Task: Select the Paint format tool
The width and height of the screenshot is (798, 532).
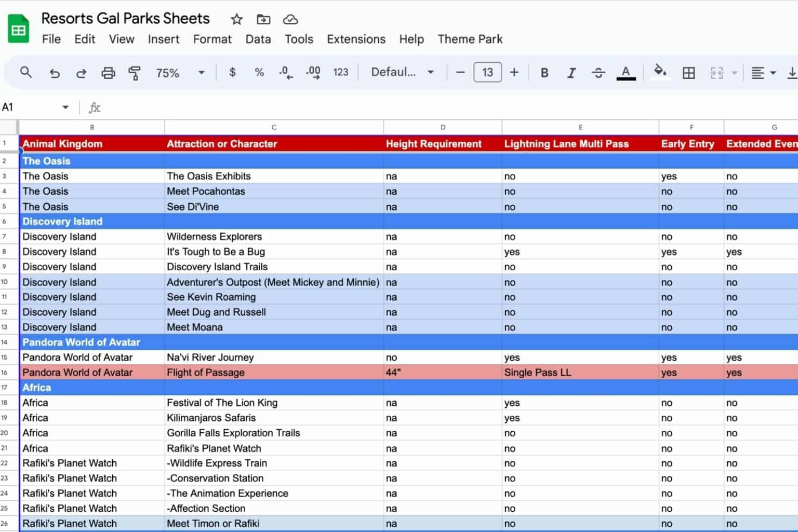Action: (x=135, y=72)
